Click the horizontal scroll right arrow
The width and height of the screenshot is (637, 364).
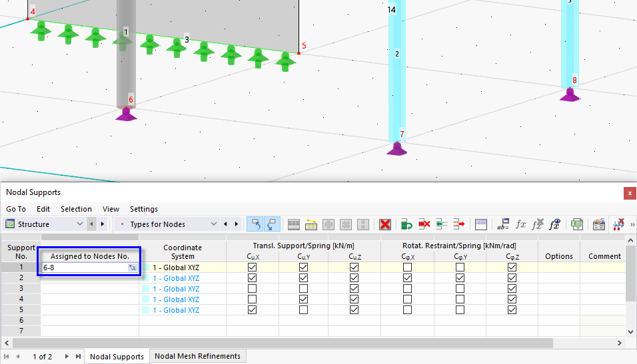coord(620,343)
